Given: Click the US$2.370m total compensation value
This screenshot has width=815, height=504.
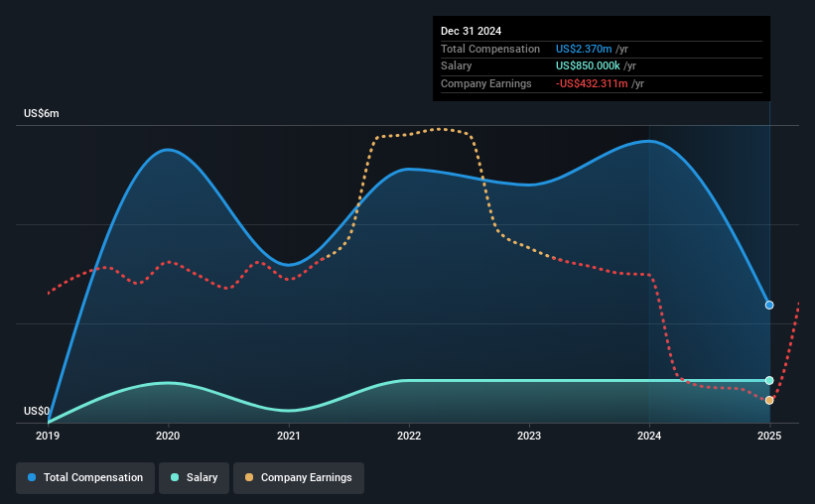Looking at the screenshot, I should tap(584, 49).
